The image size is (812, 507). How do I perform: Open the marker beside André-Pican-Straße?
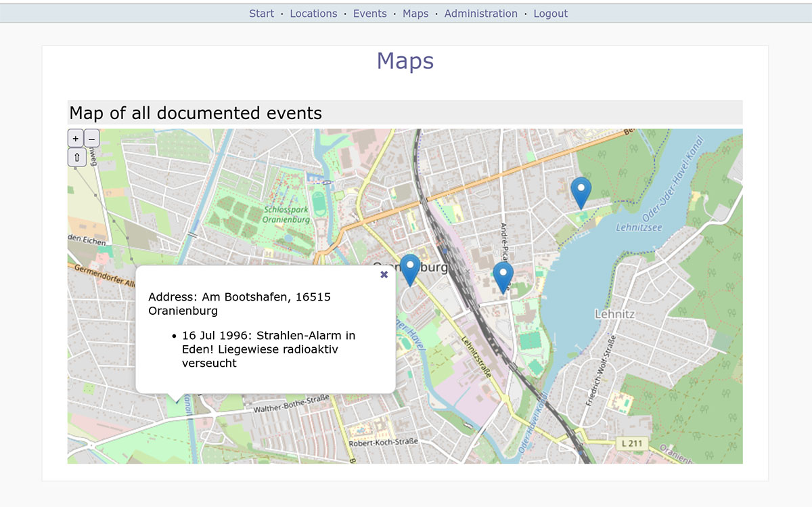[x=503, y=276]
